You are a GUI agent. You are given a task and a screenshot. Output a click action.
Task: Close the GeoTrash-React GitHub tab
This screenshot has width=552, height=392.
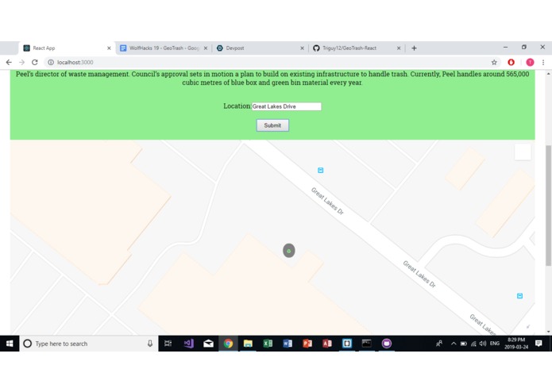pos(399,48)
